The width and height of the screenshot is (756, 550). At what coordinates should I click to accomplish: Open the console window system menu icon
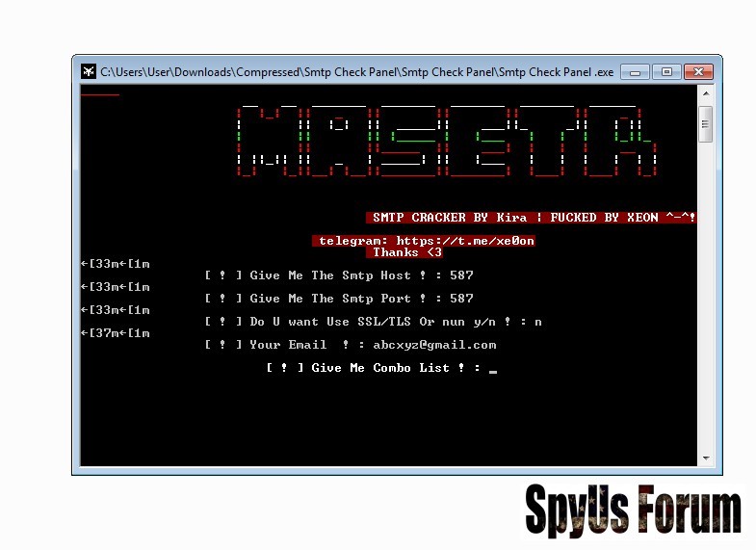click(89, 71)
